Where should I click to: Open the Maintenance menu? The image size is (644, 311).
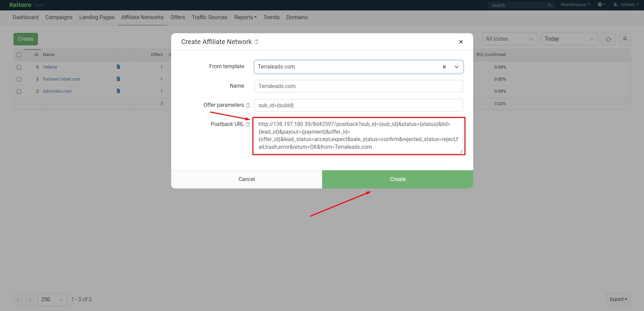575,4
